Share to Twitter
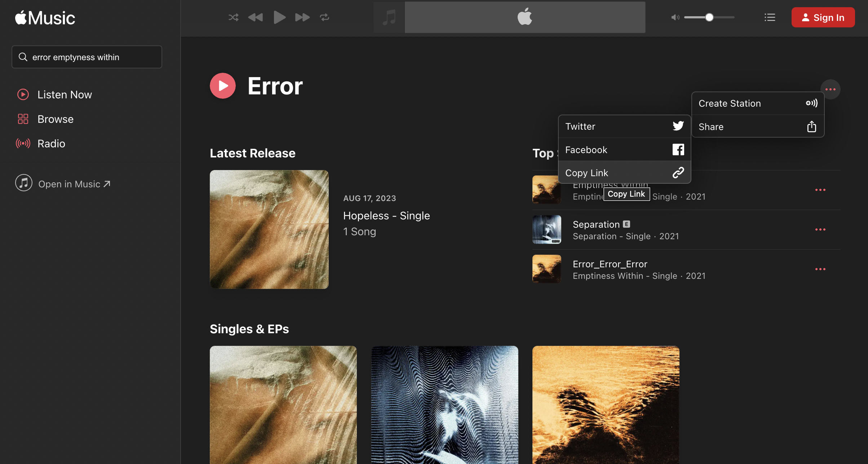 (624, 126)
